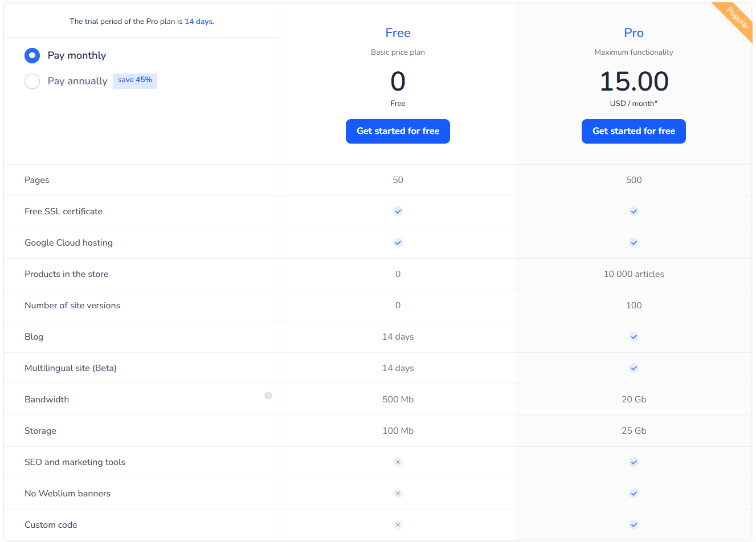
Task: Click Free SSL certificate checkmark in Pro column
Action: click(x=634, y=211)
